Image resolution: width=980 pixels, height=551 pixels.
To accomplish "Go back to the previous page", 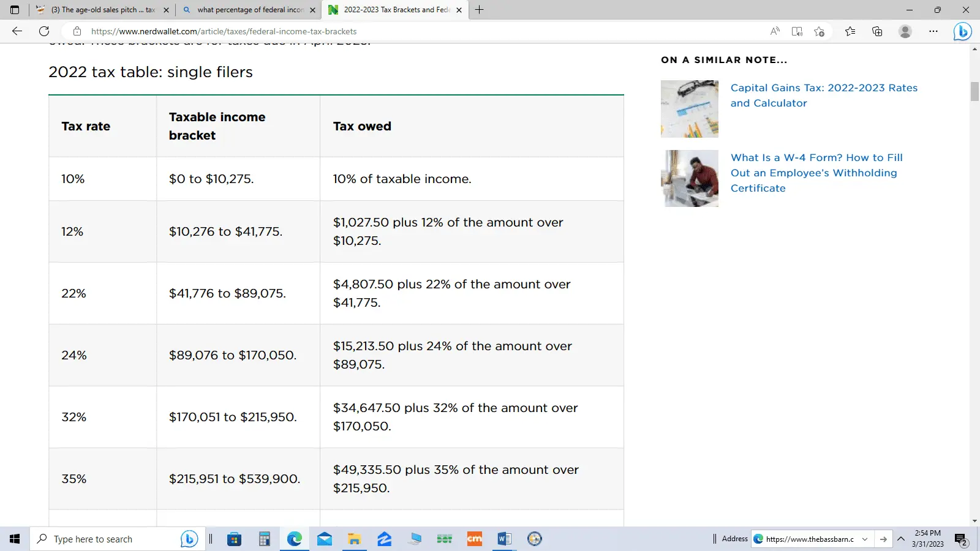I will click(x=17, y=31).
